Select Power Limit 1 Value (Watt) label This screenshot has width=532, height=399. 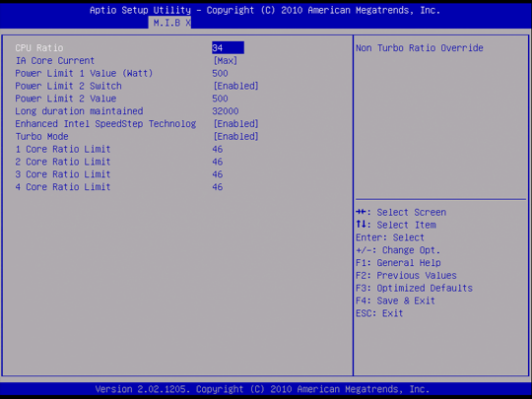click(x=84, y=73)
